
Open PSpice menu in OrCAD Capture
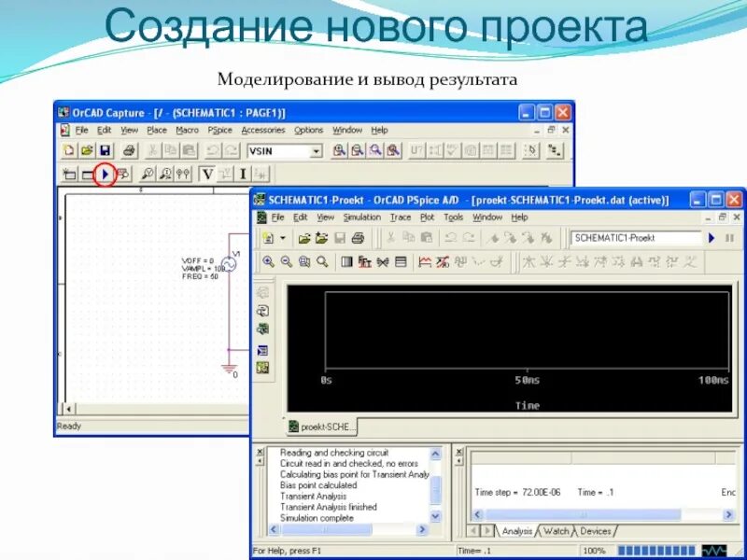click(x=219, y=130)
